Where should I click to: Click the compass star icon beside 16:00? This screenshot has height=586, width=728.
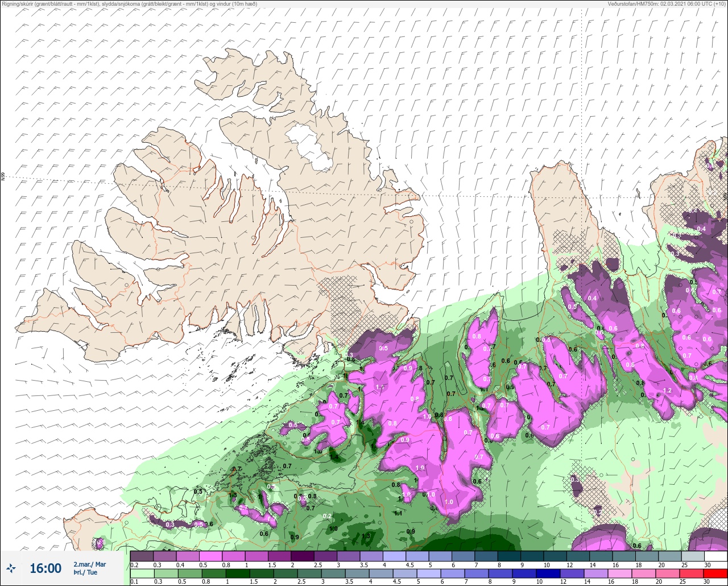point(11,568)
